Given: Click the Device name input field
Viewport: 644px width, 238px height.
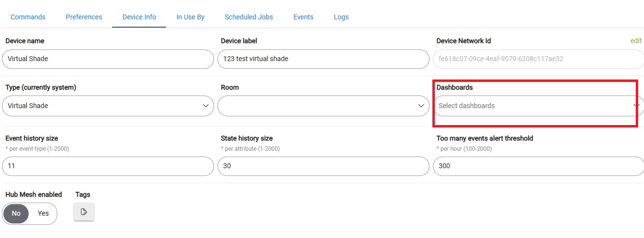Looking at the screenshot, I should pyautogui.click(x=108, y=59).
